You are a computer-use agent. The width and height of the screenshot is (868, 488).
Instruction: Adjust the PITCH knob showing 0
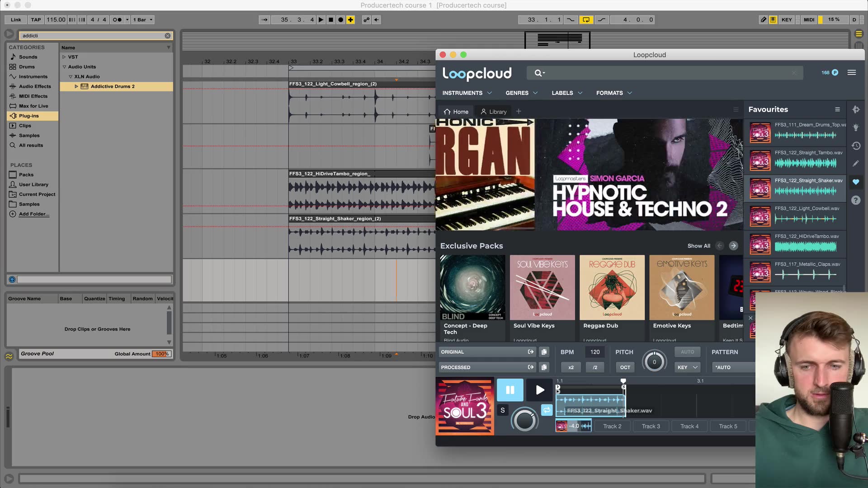click(654, 362)
